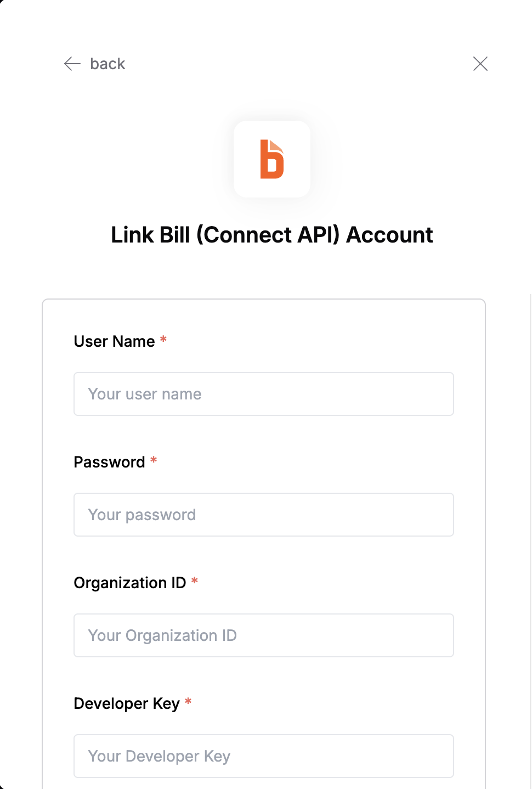Click the left arrow back icon

click(x=72, y=64)
